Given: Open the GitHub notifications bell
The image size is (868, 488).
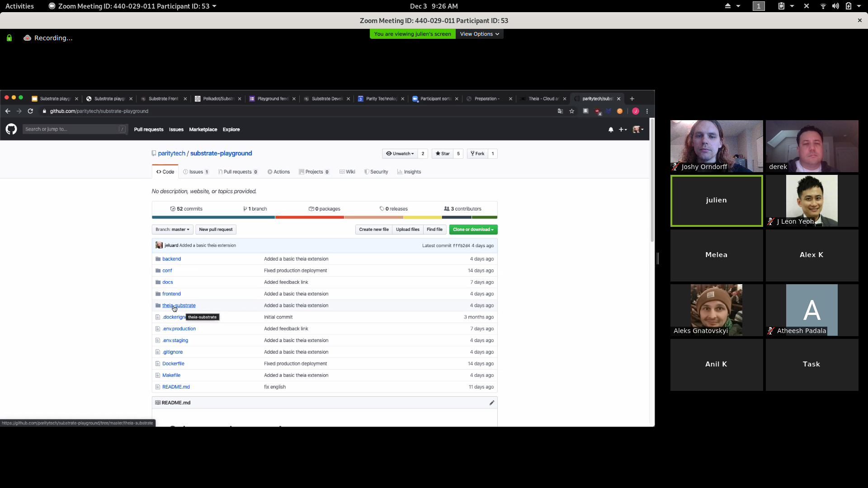Looking at the screenshot, I should [611, 130].
